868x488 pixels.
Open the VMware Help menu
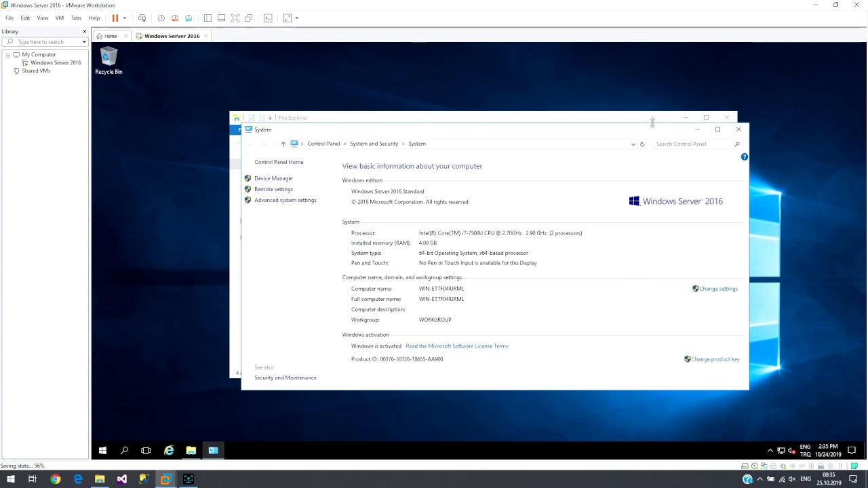pyautogui.click(x=94, y=18)
